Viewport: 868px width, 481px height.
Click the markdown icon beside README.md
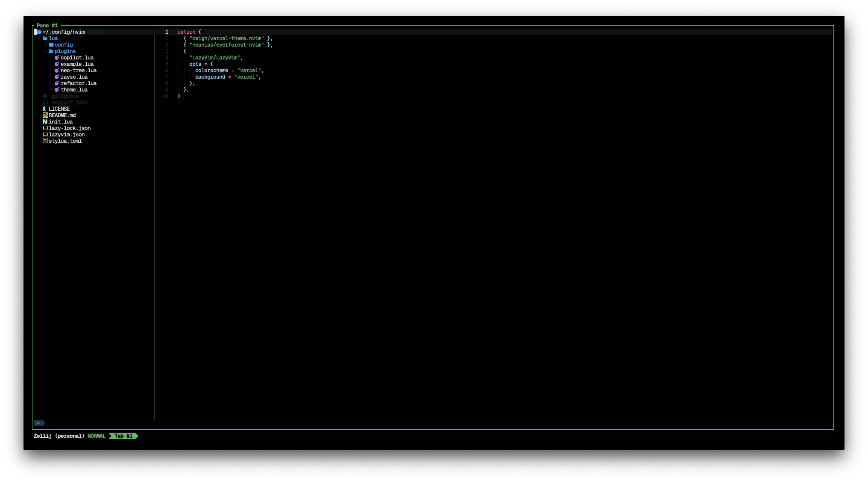(x=45, y=115)
